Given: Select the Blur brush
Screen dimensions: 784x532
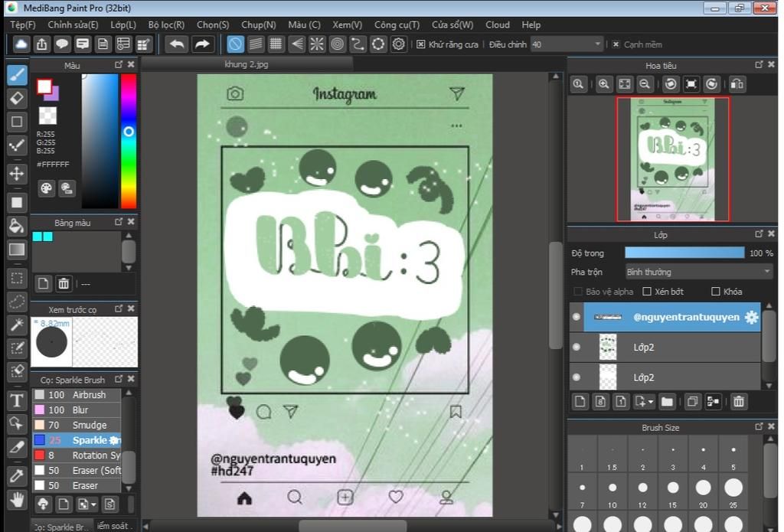Looking at the screenshot, I should (x=77, y=410).
